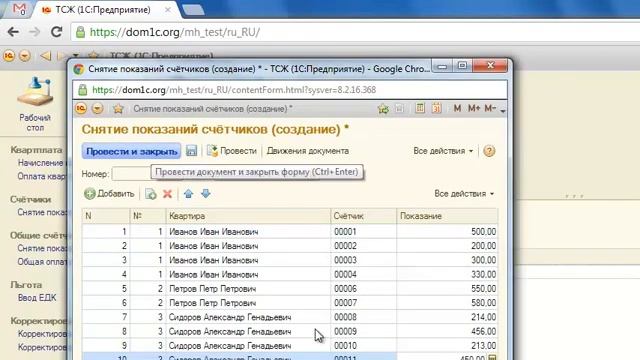Open round dropdown beside main window 1C logo

click(25, 56)
